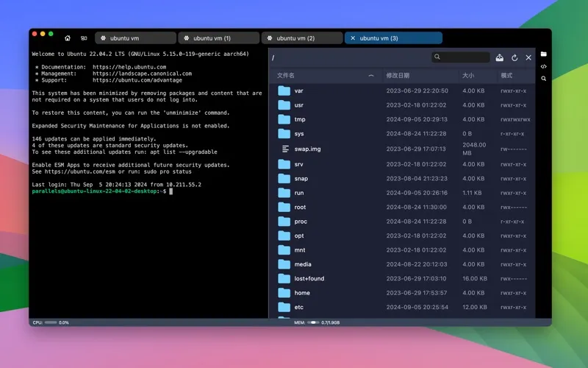Open the host manager icon beside home
This screenshot has width=588, height=368.
coord(84,38)
